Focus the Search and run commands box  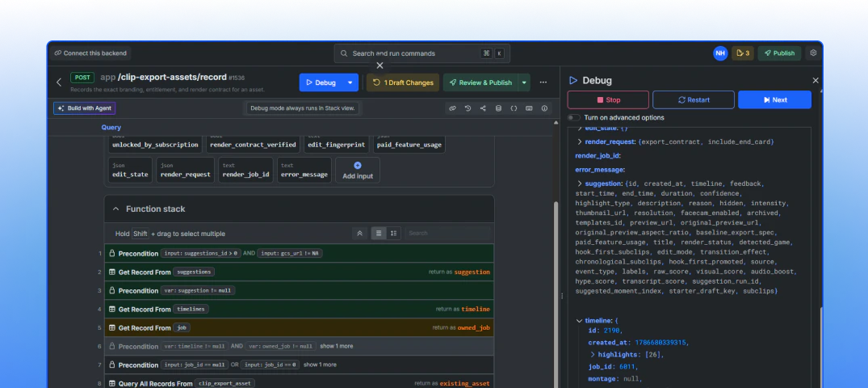click(421, 53)
